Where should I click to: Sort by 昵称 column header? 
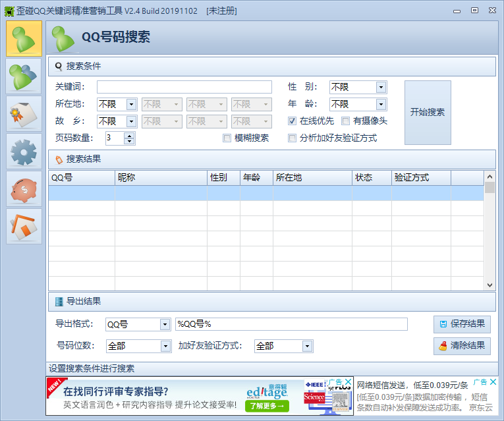161,178
